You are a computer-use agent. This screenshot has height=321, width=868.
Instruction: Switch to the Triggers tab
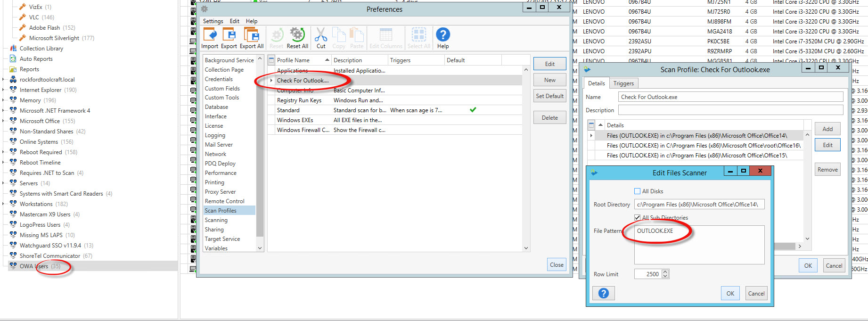[x=623, y=83]
